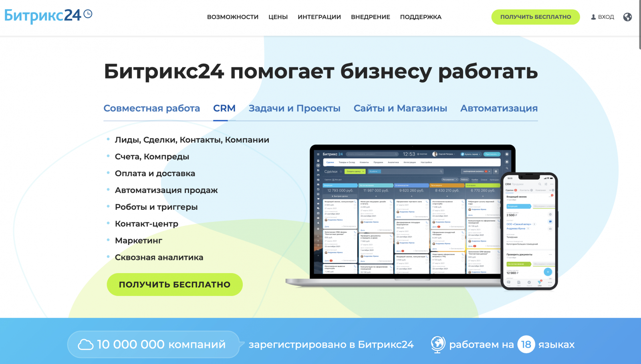Switch to the Совместная работа tab
Screen dimensions: 641x364
tap(152, 109)
